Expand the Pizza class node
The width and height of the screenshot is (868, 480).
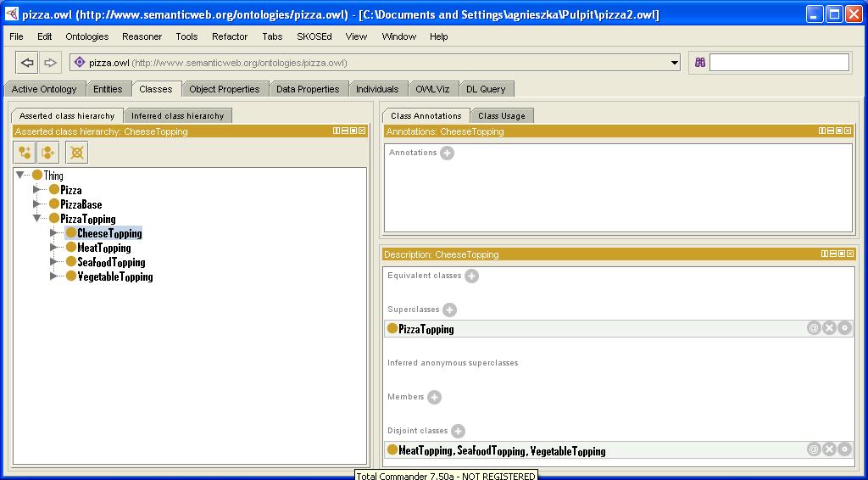tap(37, 189)
